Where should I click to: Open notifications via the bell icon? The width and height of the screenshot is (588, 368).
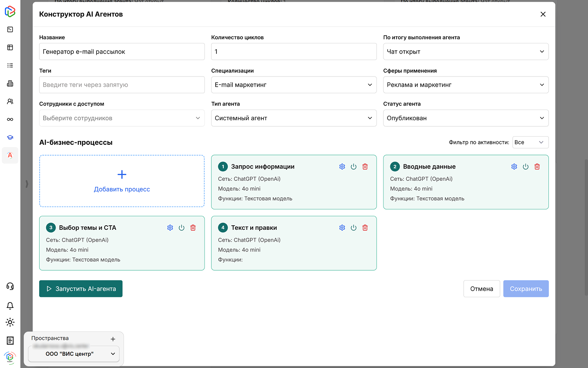tap(10, 305)
